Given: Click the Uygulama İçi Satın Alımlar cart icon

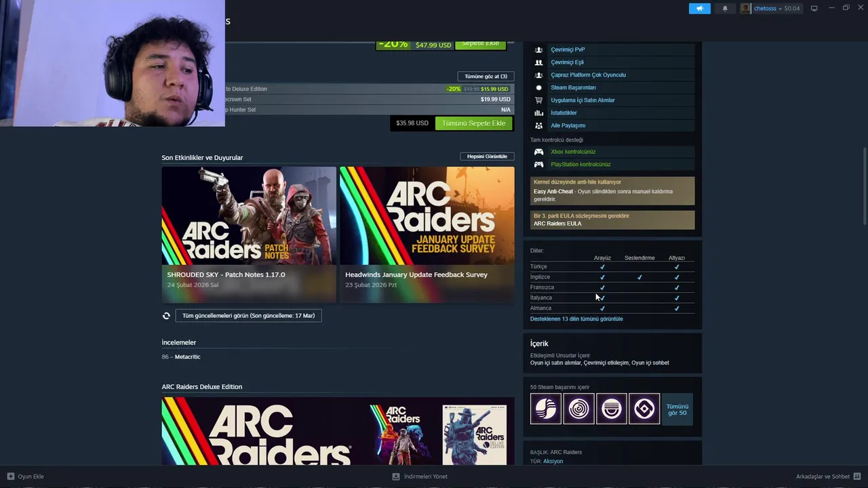Looking at the screenshot, I should click(539, 100).
